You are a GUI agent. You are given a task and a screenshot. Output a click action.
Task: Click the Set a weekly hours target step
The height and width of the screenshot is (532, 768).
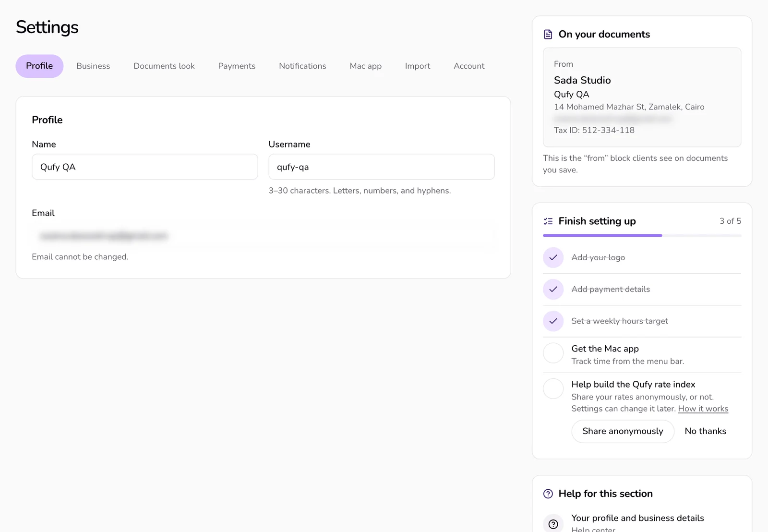pyautogui.click(x=642, y=321)
